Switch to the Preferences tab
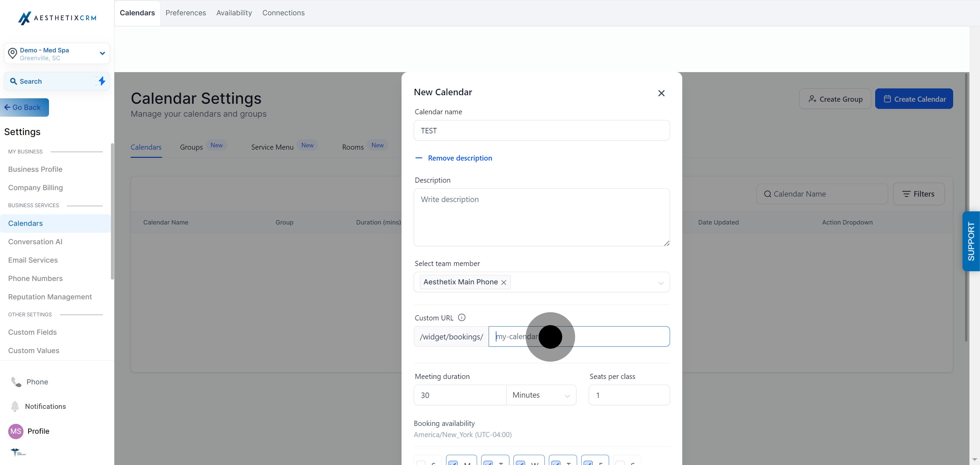The width and height of the screenshot is (980, 465). [186, 13]
